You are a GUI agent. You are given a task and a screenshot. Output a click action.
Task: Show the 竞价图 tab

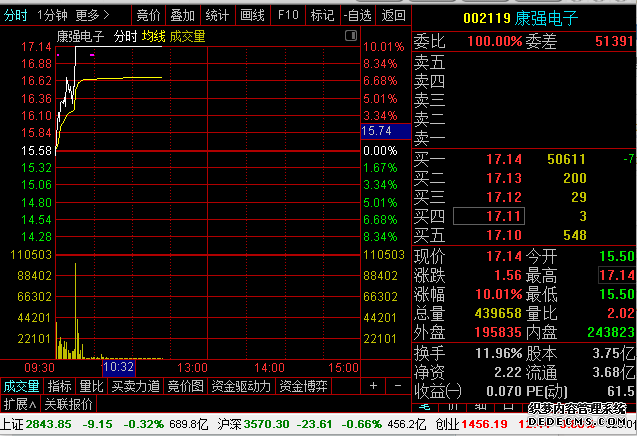tap(185, 386)
